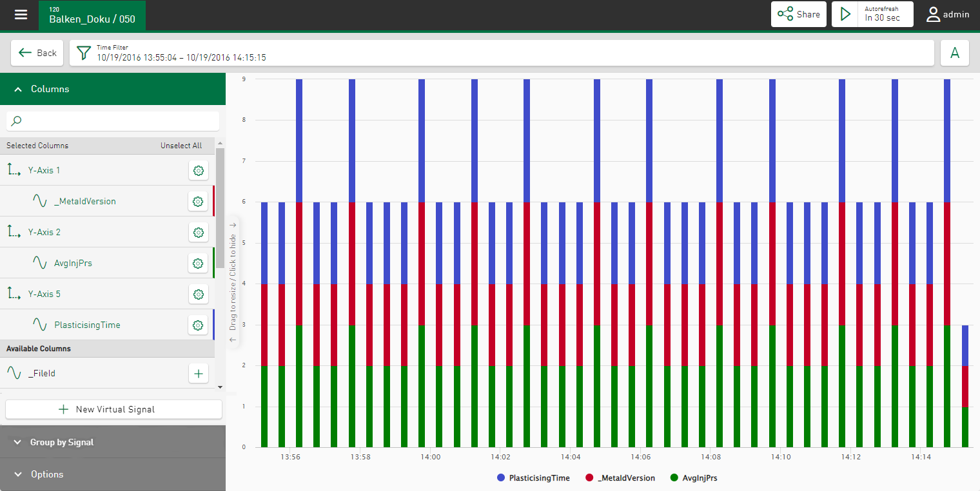Create a New Virtual Signal
This screenshot has height=491, width=980.
114,409
